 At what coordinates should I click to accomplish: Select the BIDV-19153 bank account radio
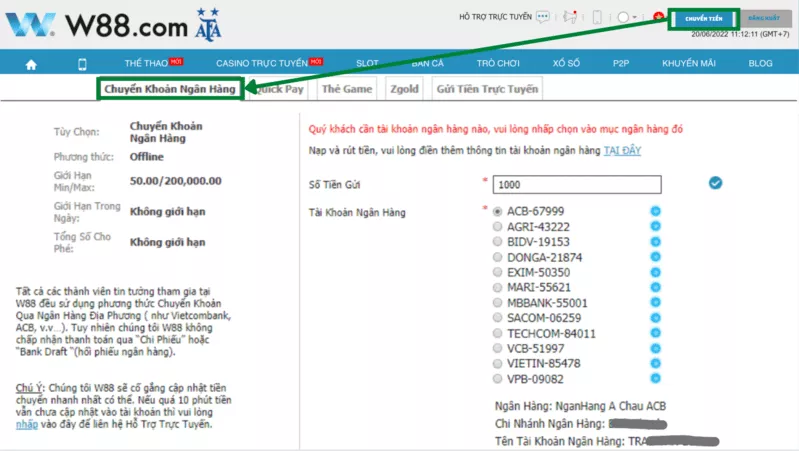coord(497,242)
